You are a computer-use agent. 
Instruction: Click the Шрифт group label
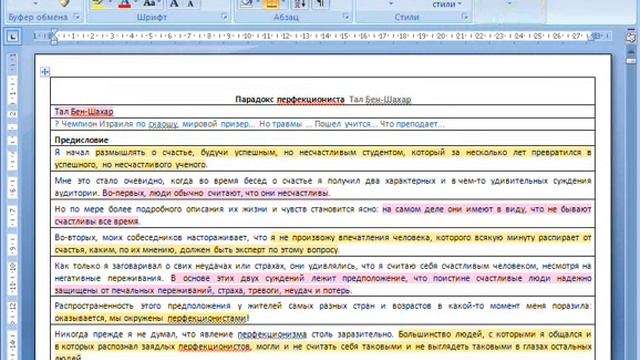click(151, 17)
